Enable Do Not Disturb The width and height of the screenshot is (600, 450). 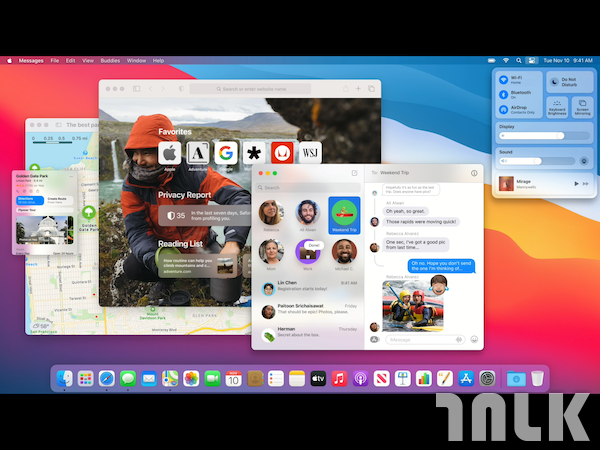tap(569, 82)
